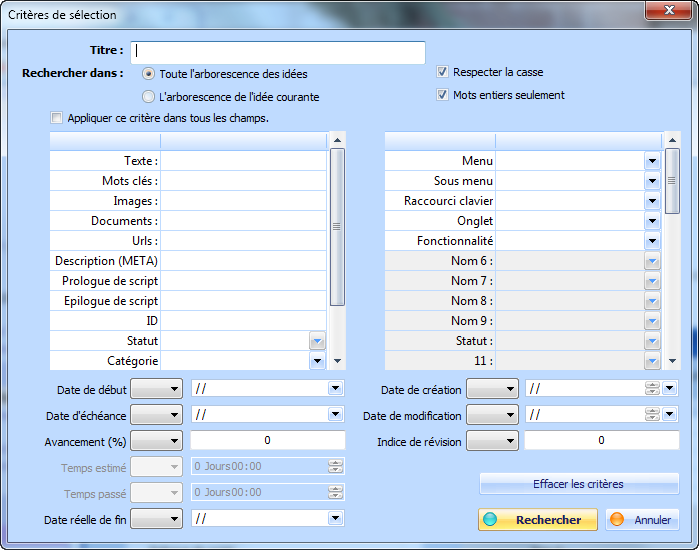Click the Mots clés field cell
This screenshot has width=699, height=550.
(243, 181)
